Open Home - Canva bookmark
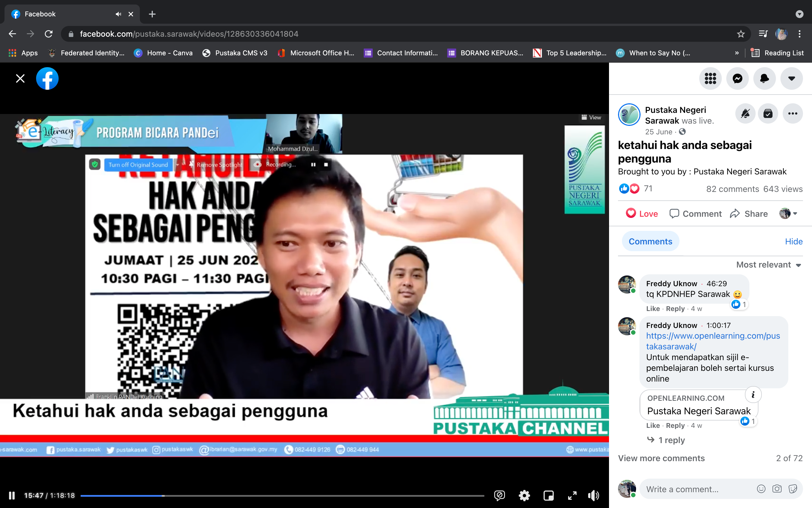Viewport: 812px width, 508px height. 163,53
